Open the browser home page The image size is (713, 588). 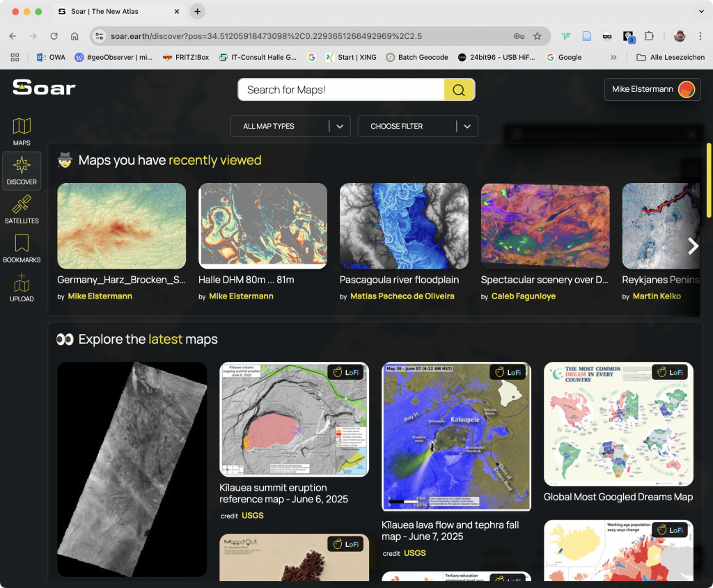[75, 36]
